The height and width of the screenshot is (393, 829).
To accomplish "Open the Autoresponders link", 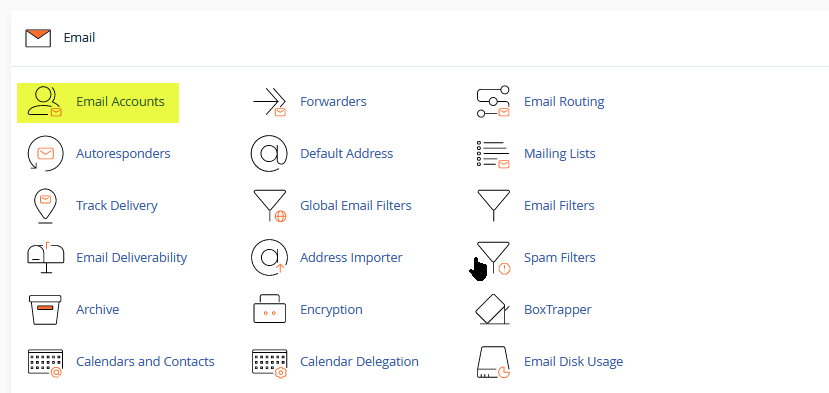I will tap(123, 153).
